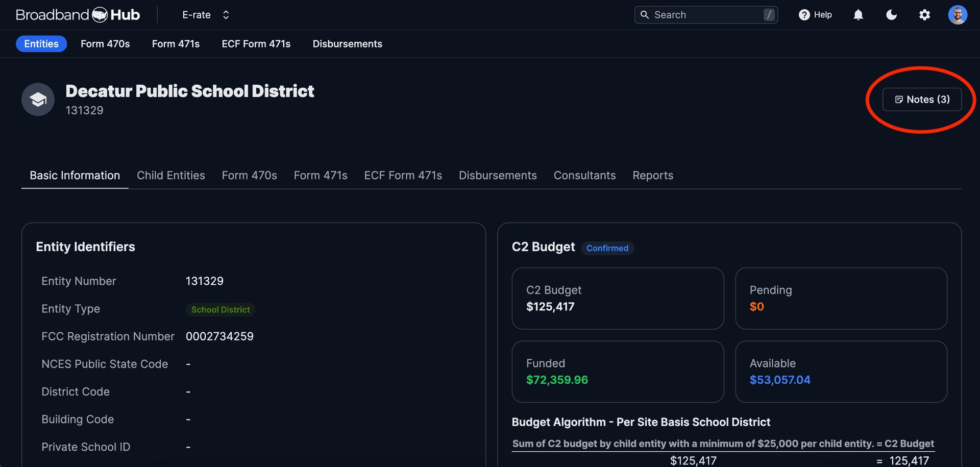Select Entities in top navigation
The height and width of the screenshot is (467, 980).
pyautogui.click(x=41, y=44)
